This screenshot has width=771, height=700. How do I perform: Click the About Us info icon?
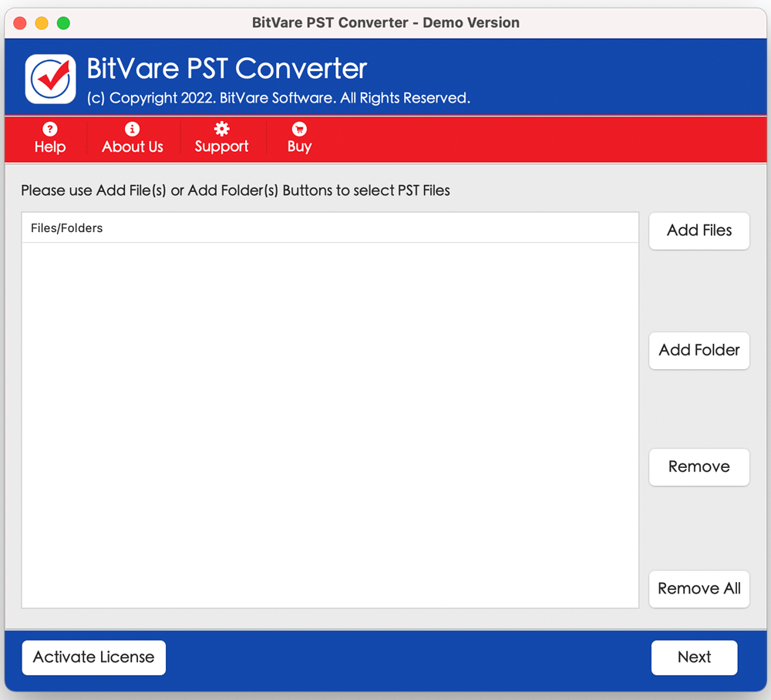(133, 129)
